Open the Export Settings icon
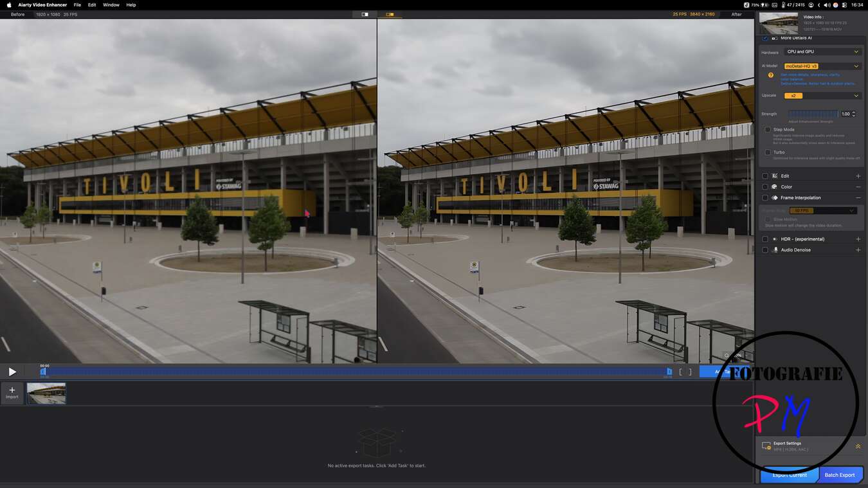868x488 pixels. 766,446
